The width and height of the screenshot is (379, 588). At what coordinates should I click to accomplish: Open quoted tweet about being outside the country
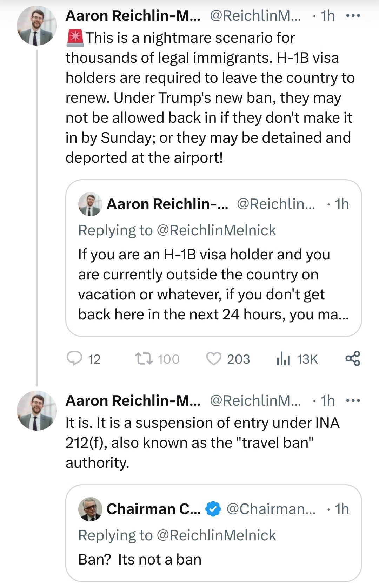[x=213, y=284]
